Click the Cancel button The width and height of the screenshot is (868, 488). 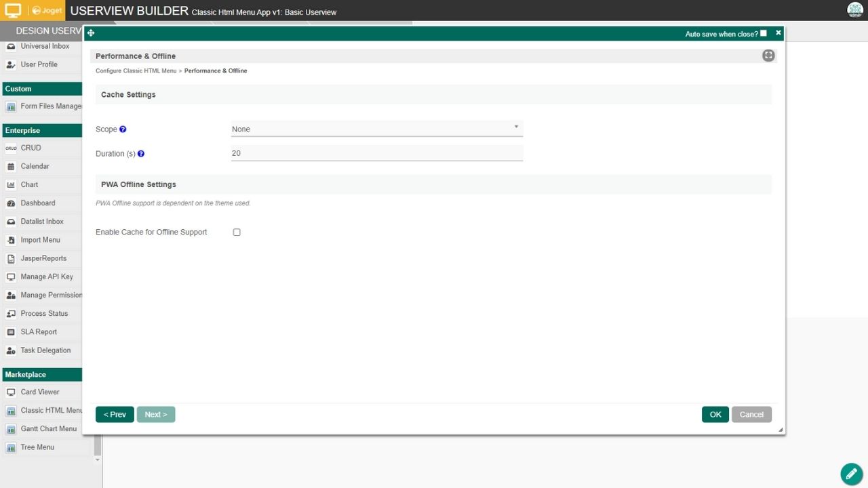tap(751, 415)
